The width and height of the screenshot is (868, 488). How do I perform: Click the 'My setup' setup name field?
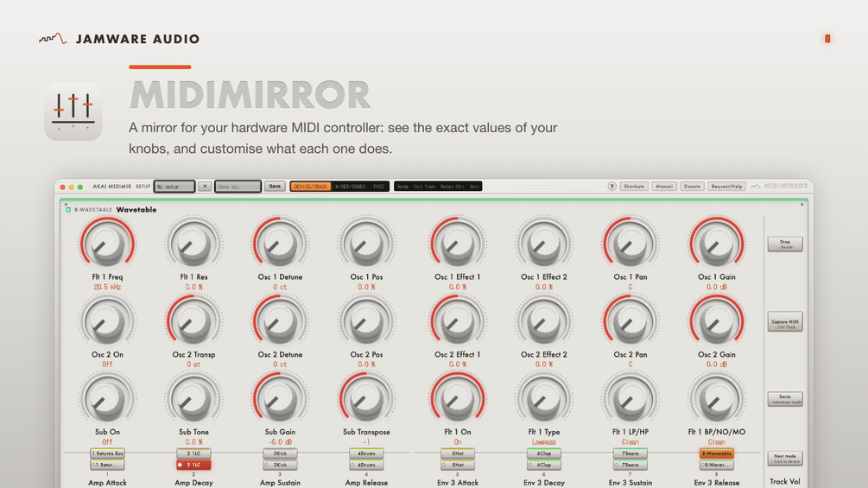(174, 187)
